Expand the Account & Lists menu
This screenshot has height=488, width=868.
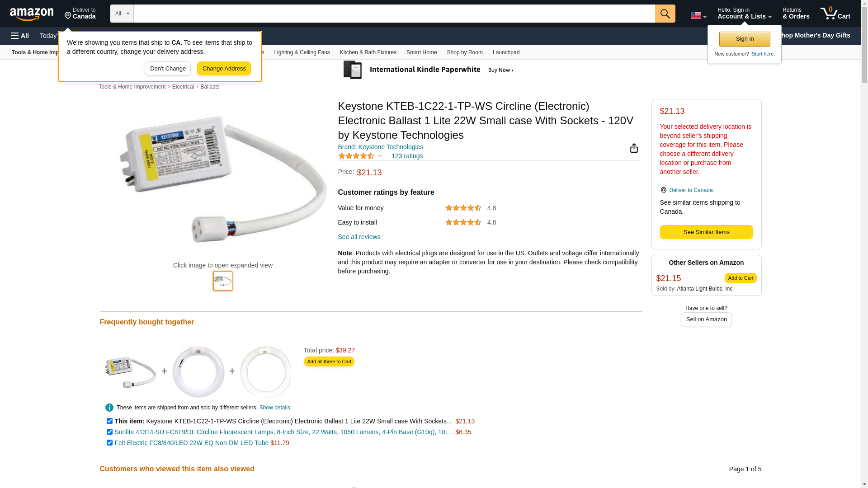(x=744, y=14)
